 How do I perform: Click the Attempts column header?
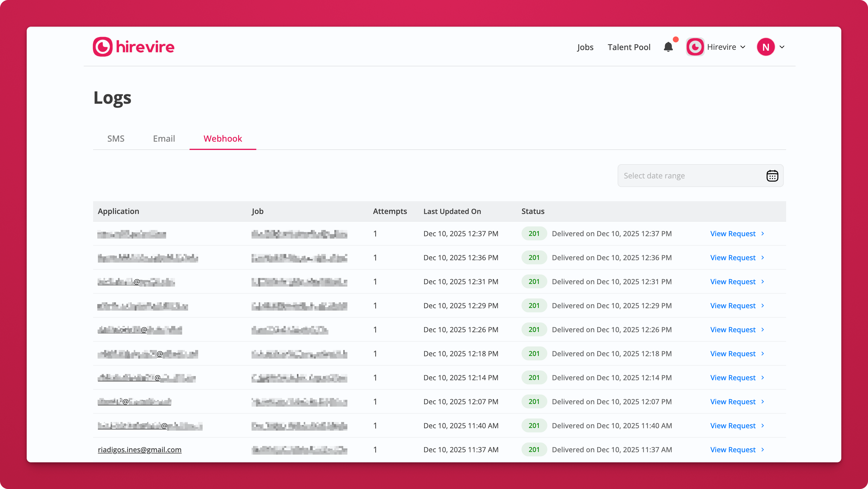tap(390, 211)
